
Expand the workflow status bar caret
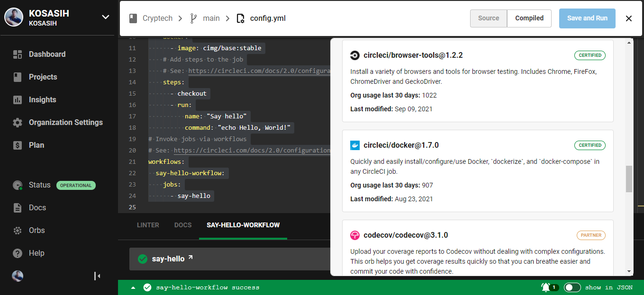133,287
